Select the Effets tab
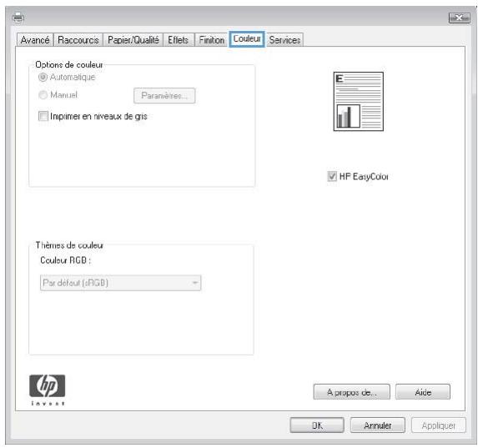Viewport: 478px width, 448px height. tap(179, 40)
